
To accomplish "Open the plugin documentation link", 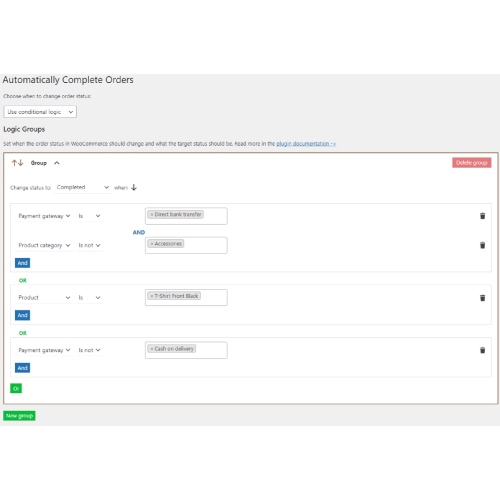I will point(306,144).
